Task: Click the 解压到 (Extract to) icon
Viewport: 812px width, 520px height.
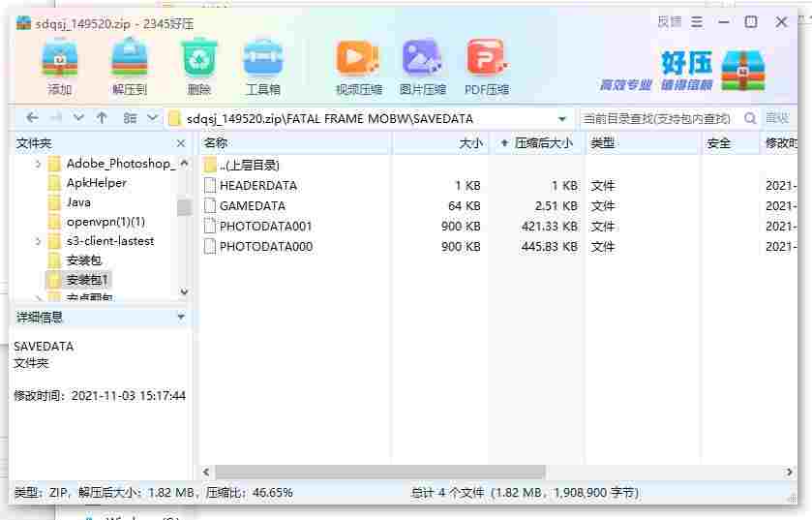Action: coord(130,67)
